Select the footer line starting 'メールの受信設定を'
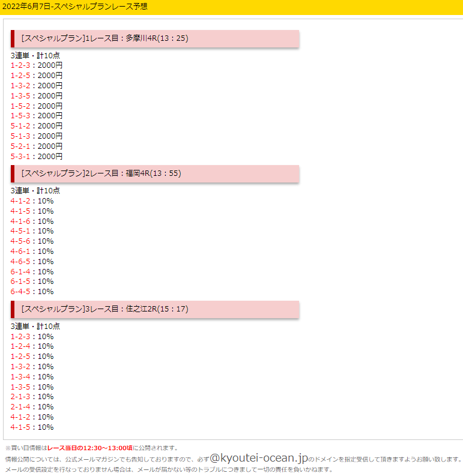 [169, 469]
